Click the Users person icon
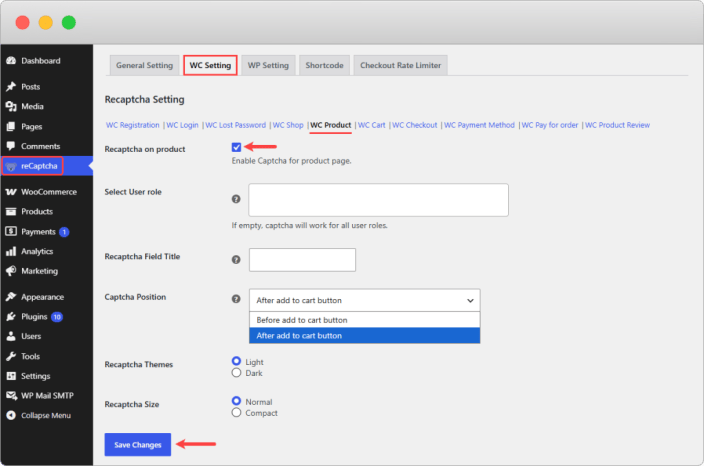 point(11,336)
